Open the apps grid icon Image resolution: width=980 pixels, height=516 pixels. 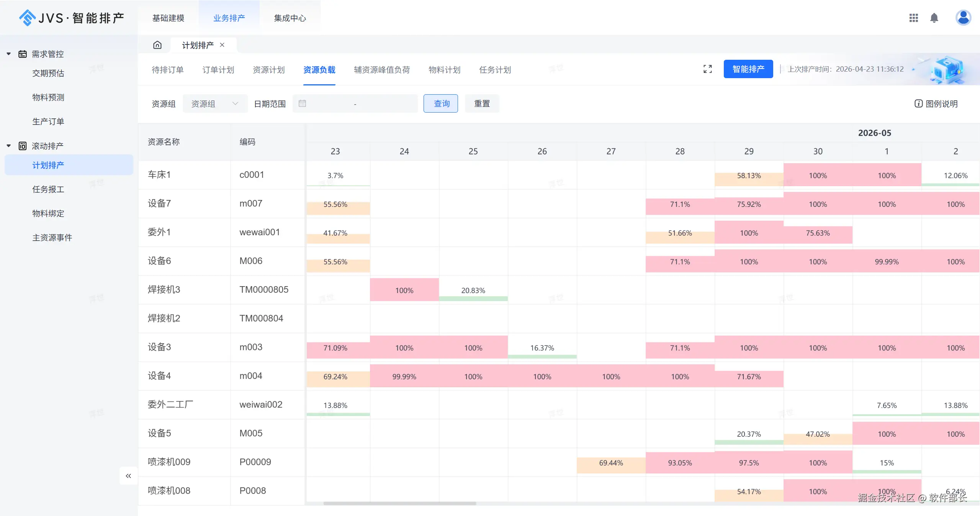[x=913, y=18]
